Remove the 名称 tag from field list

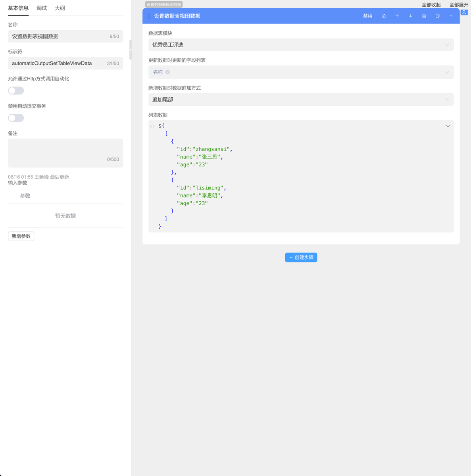tap(167, 72)
